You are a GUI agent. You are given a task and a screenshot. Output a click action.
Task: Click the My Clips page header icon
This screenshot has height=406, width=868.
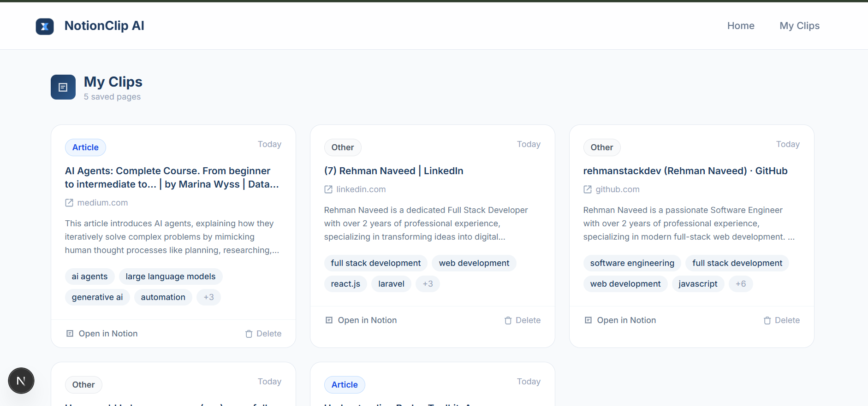pyautogui.click(x=63, y=87)
